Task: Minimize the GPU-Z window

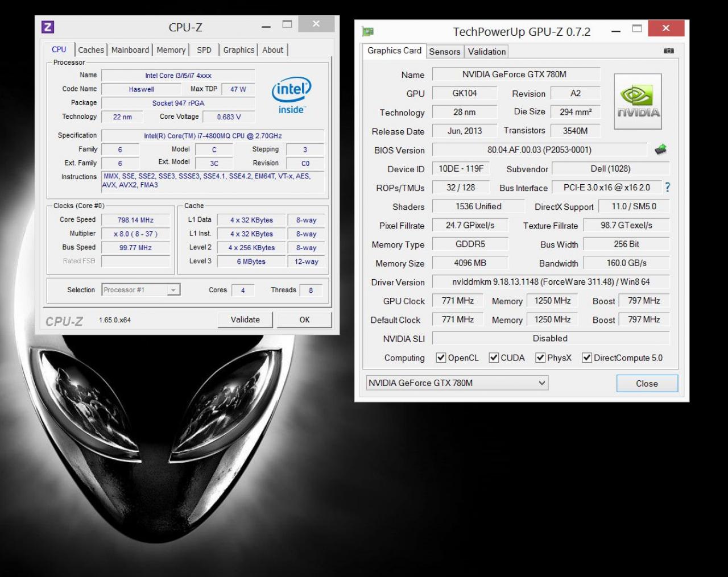Action: pyautogui.click(x=615, y=31)
